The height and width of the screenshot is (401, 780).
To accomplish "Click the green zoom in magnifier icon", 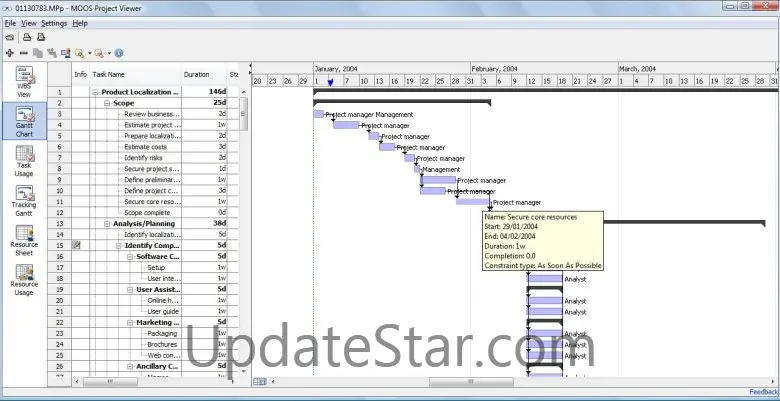I will [x=79, y=53].
